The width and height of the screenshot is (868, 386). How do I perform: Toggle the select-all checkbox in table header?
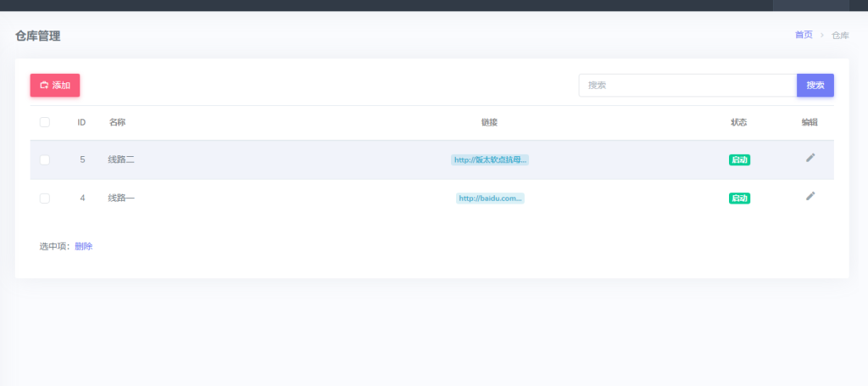point(45,122)
